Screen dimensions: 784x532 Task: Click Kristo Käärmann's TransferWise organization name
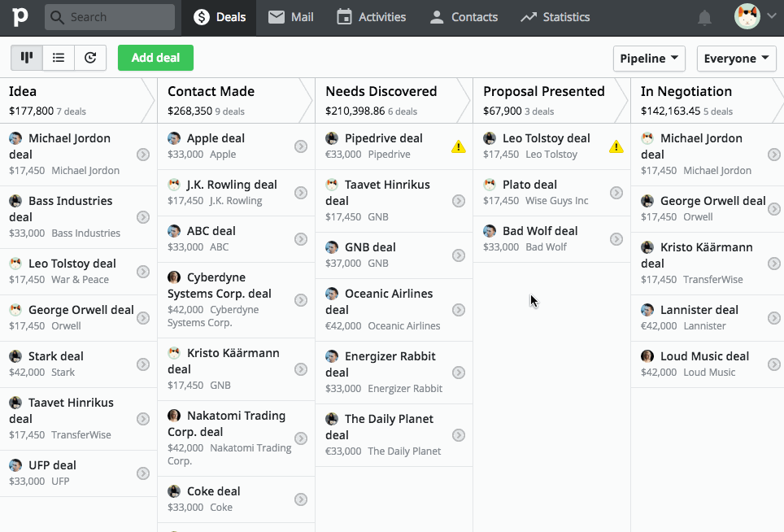tap(713, 280)
